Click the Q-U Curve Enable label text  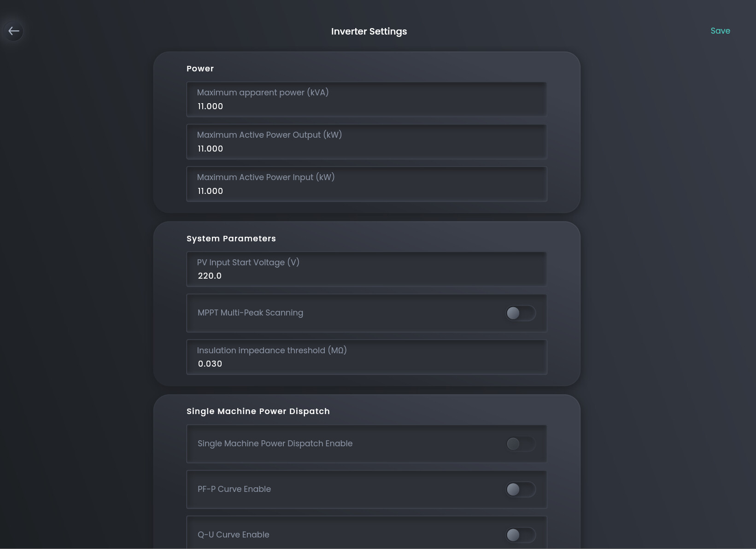(x=233, y=535)
